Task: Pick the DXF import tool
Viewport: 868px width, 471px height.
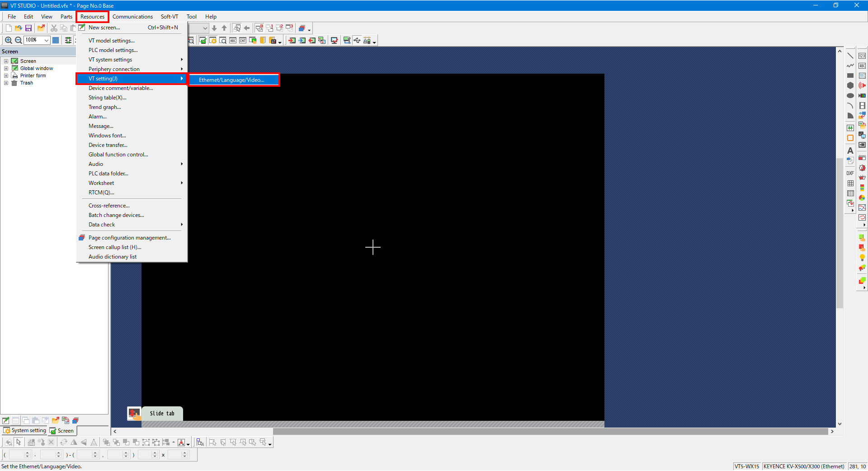Action: [850, 173]
